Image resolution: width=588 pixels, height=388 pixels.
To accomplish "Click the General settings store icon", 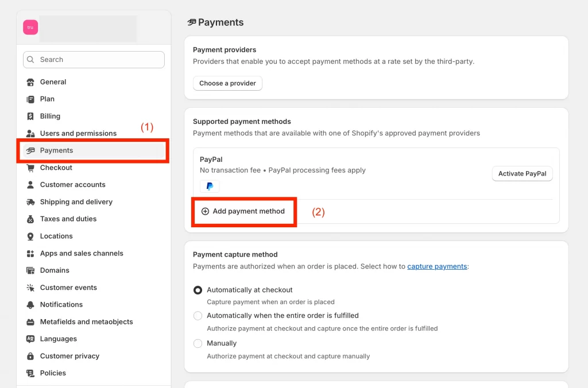I will coord(30,82).
